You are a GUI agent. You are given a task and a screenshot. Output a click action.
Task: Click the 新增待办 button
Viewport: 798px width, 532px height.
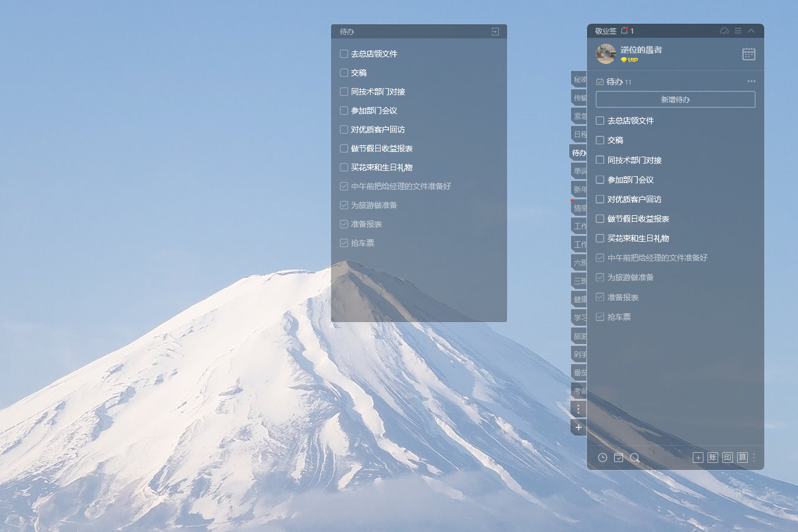(675, 99)
